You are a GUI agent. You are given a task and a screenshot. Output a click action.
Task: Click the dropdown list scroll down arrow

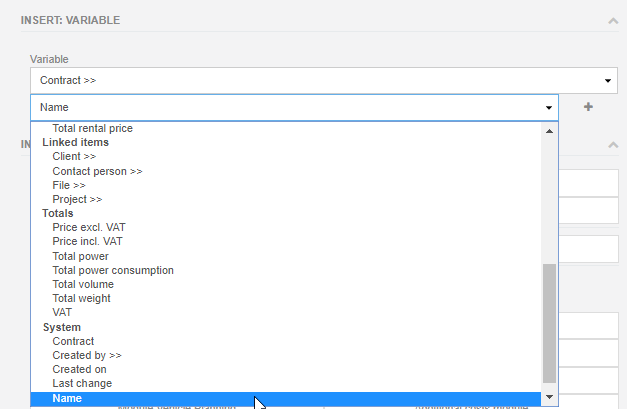[549, 397]
